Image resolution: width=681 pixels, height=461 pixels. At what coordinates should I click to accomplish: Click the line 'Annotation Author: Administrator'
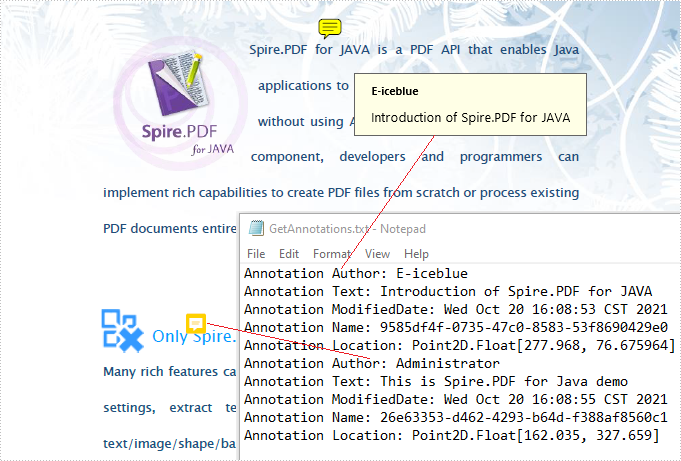372,363
